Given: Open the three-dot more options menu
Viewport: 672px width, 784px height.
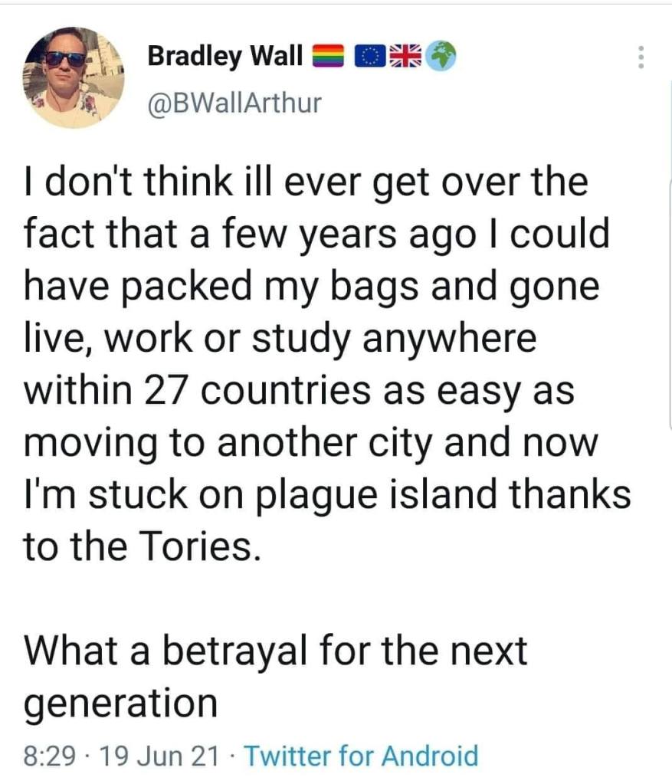Looking at the screenshot, I should pyautogui.click(x=642, y=57).
